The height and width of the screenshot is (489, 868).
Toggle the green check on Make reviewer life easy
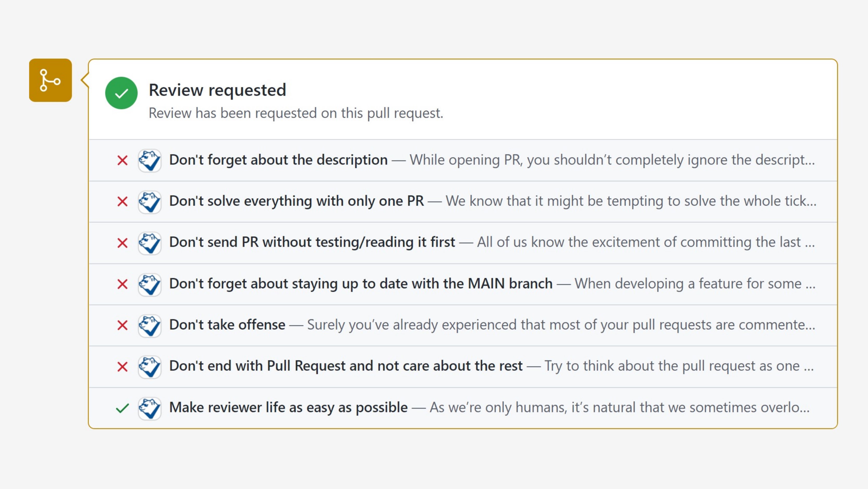pyautogui.click(x=122, y=407)
